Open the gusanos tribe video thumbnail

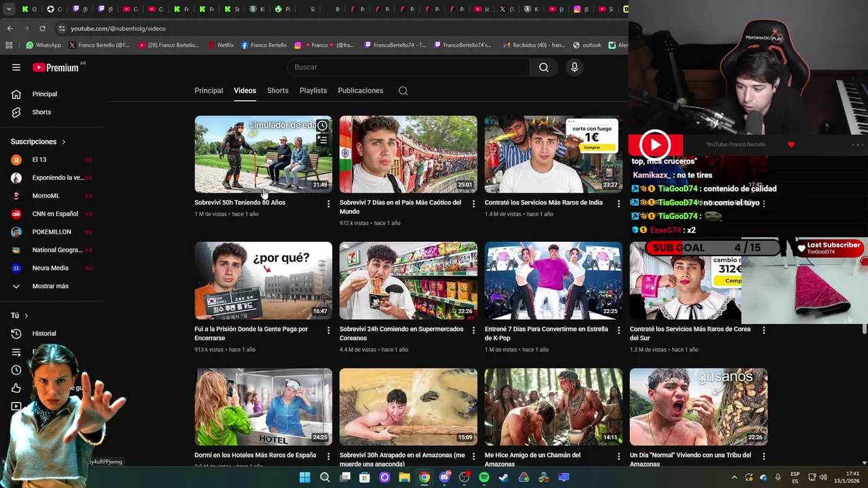coord(698,407)
